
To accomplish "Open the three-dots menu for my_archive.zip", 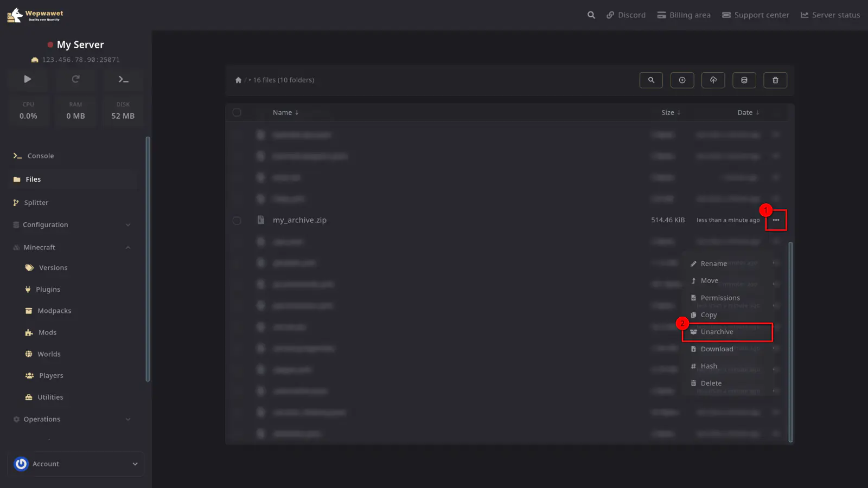I will pos(776,220).
